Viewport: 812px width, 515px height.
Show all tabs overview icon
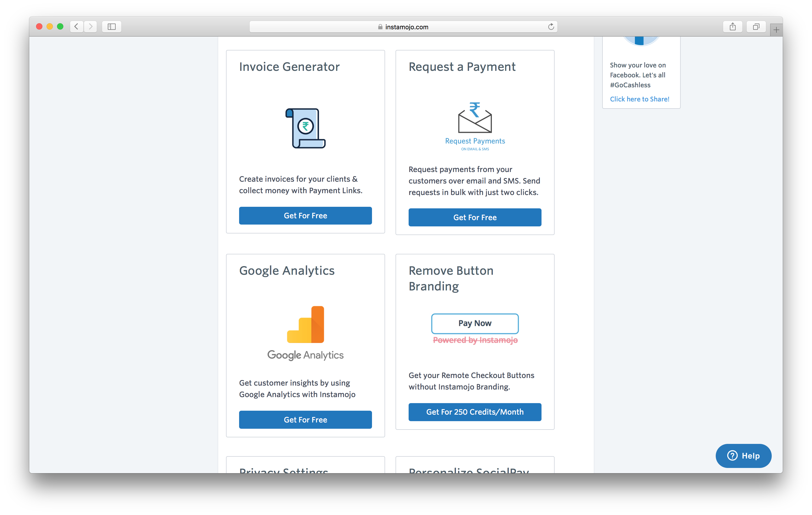coord(756,27)
